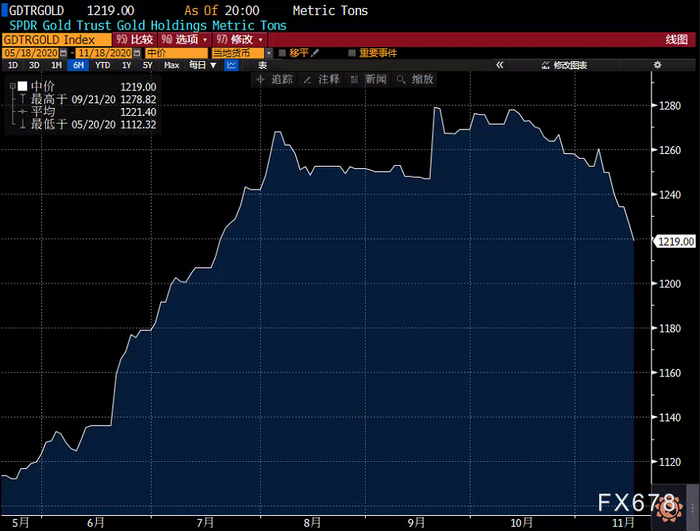This screenshot has width=700, height=531.
Task: Open chart settings gear icon
Action: [x=658, y=65]
